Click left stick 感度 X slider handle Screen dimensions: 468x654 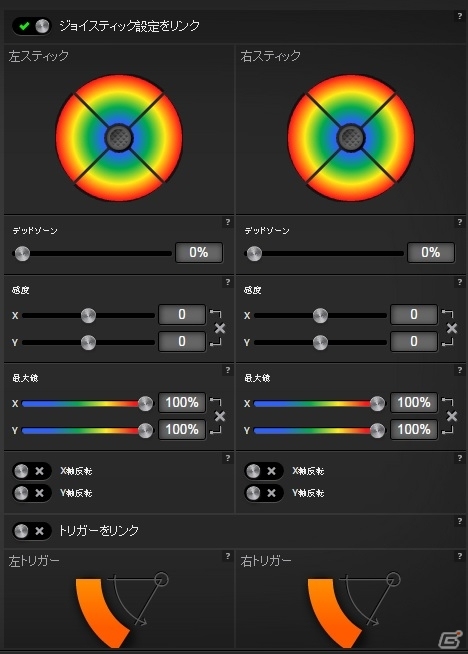pos(88,316)
